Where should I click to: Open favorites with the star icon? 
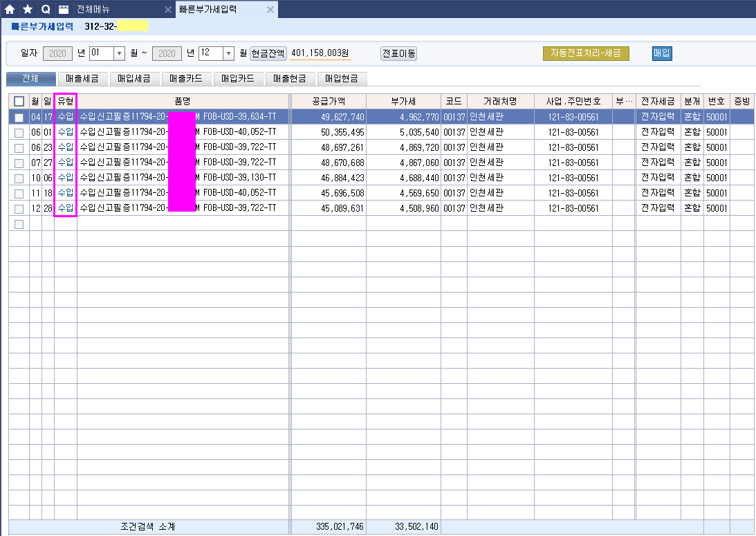coord(28,9)
